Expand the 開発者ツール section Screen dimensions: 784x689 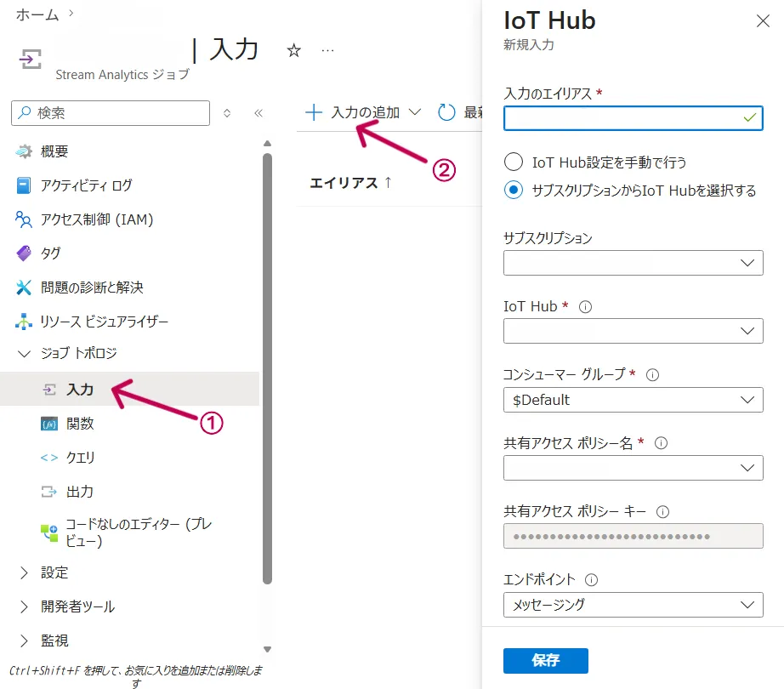[x=24, y=606]
